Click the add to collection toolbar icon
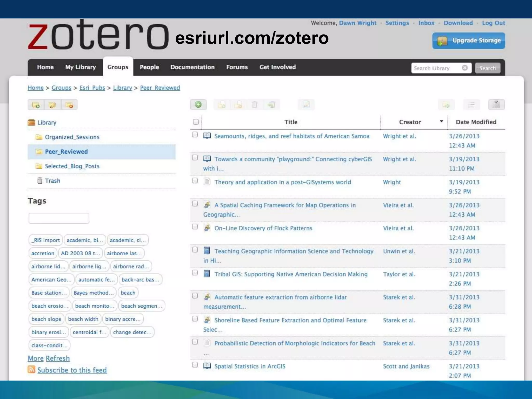This screenshot has width=532, height=399. tap(222, 105)
